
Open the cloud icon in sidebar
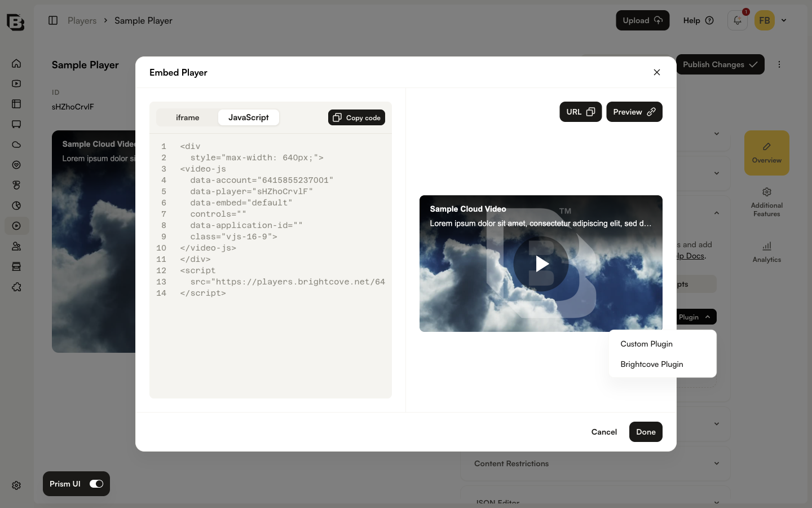pos(16,144)
